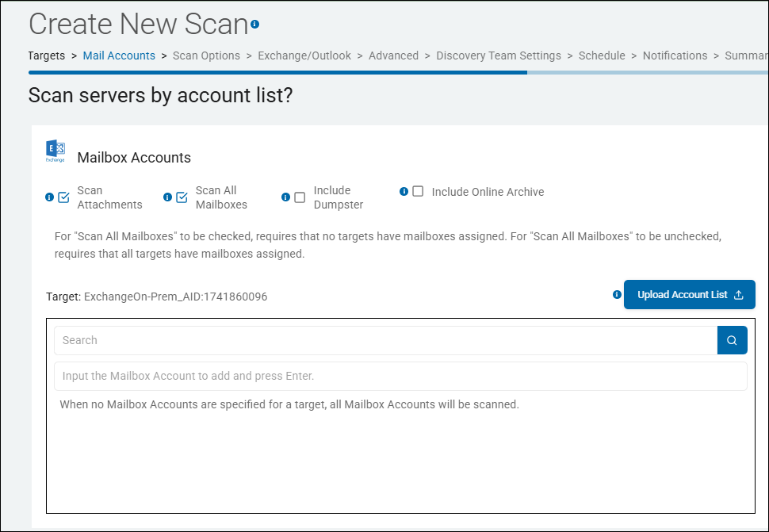Uncheck the Scan All Mailboxes checkbox
Image resolution: width=769 pixels, height=532 pixels.
pyautogui.click(x=182, y=197)
